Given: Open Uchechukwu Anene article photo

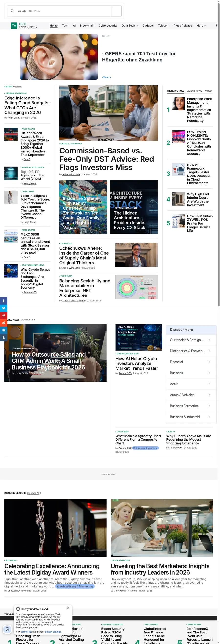Looking at the screenshot, I should (x=136, y=255).
